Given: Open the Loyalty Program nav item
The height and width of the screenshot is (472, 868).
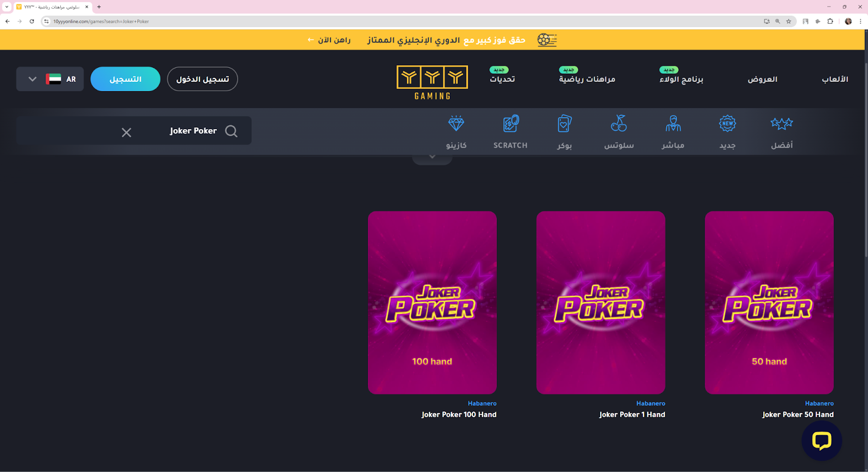Looking at the screenshot, I should 681,79.
